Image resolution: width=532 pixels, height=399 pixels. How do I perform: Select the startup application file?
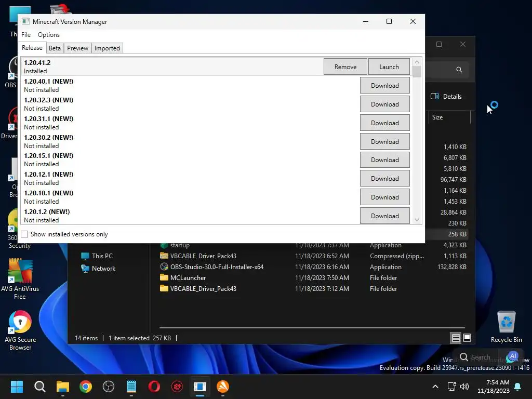[180, 245]
